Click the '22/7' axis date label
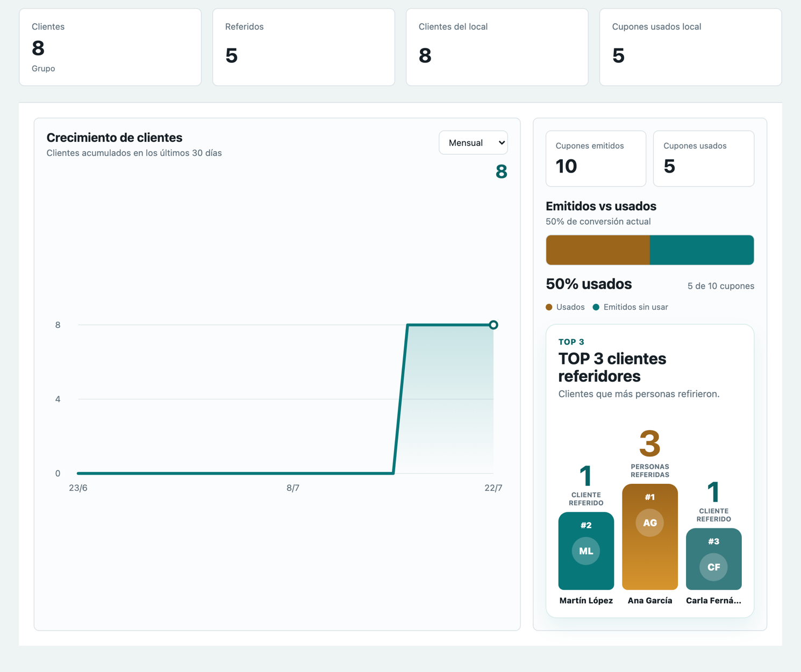The width and height of the screenshot is (801, 672). (x=494, y=488)
